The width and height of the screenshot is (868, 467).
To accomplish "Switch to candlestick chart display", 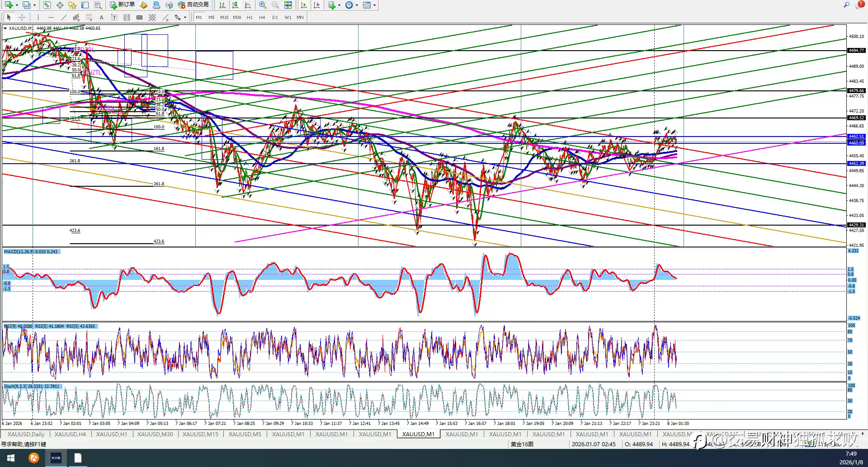I will coord(235,5).
